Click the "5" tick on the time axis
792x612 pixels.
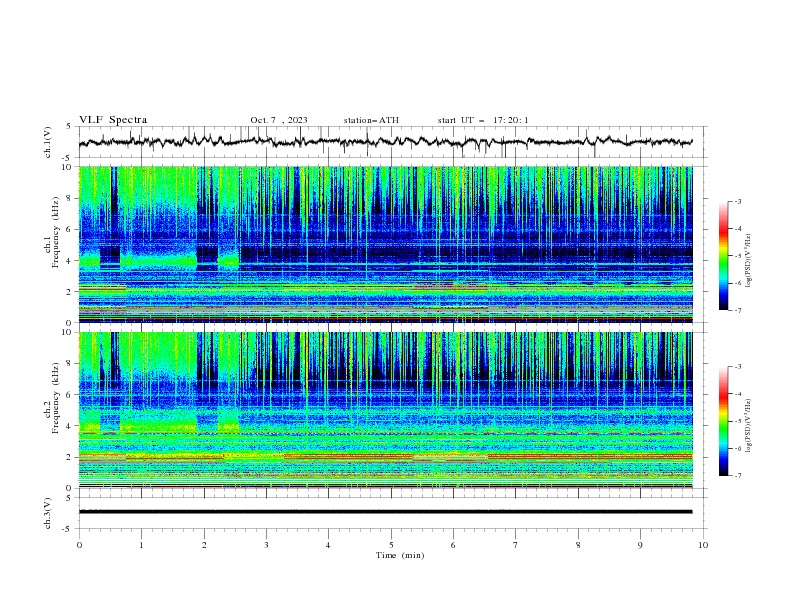coord(391,545)
